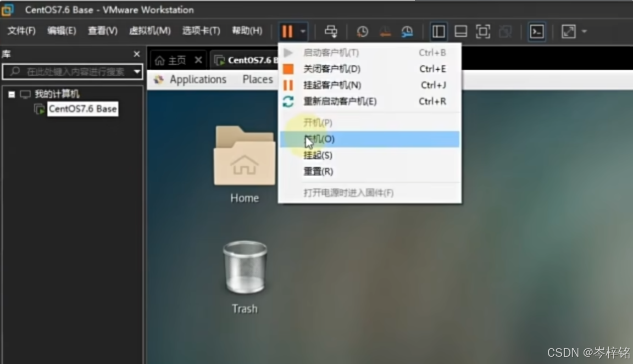Click the stretch guest display icon

coord(568,31)
